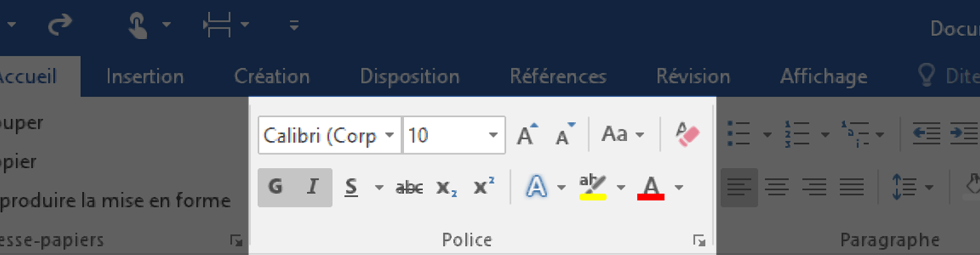This screenshot has height=255, width=980.
Task: Click the Redo arrow in quick access toolbar
Action: tap(60, 24)
